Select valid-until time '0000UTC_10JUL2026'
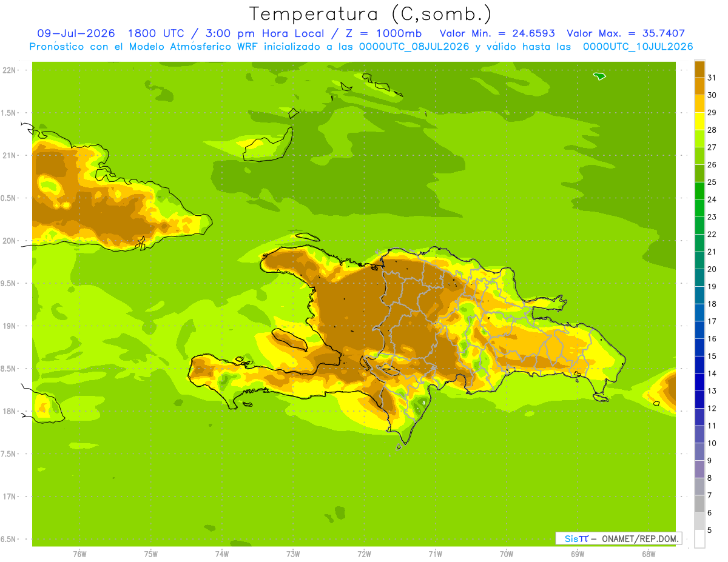Screen dimensions: 728x562 pyautogui.click(x=638, y=47)
